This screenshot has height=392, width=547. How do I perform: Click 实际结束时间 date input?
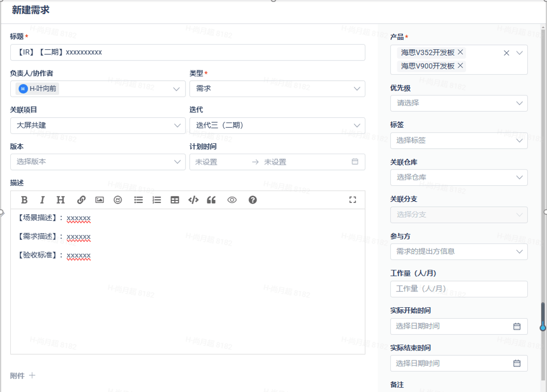pyautogui.click(x=459, y=363)
